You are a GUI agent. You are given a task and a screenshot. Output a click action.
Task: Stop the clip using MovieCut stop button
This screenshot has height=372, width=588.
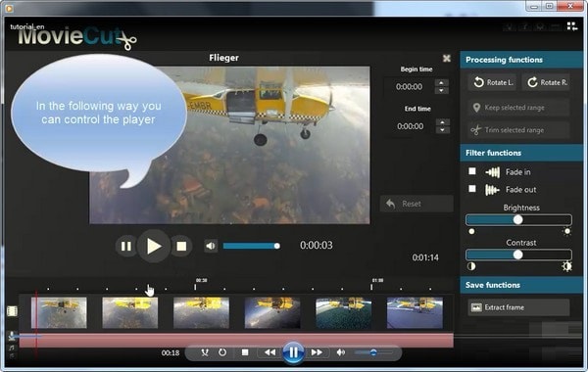click(181, 246)
